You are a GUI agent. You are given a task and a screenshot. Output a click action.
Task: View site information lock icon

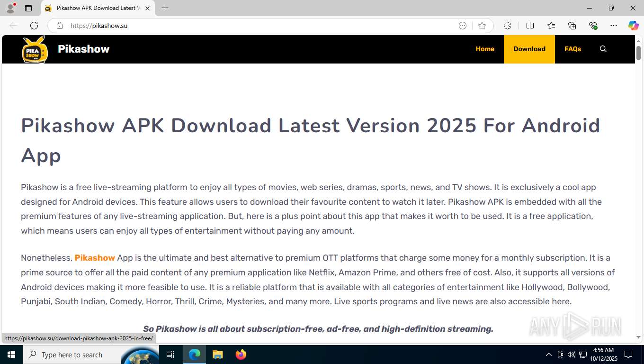60,26
